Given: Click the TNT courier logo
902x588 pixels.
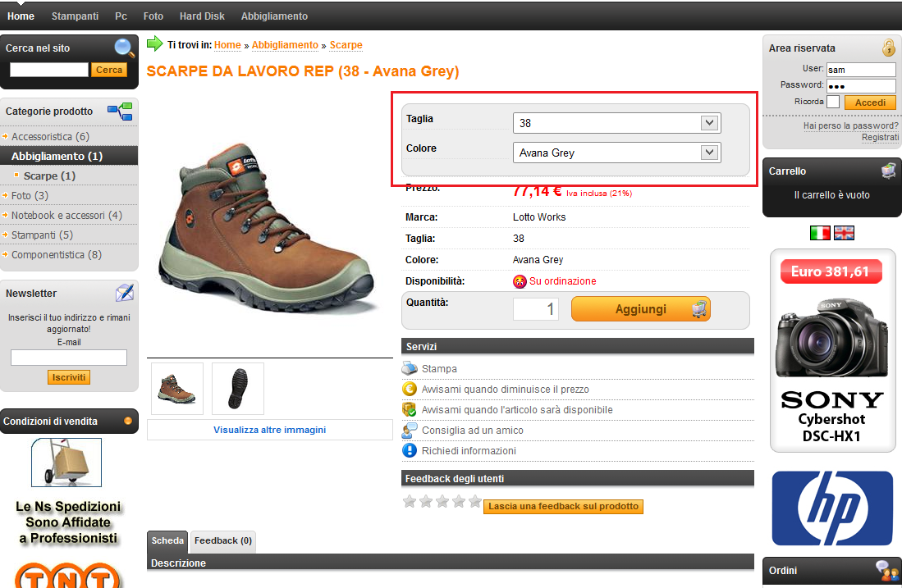Looking at the screenshot, I should point(67,576).
